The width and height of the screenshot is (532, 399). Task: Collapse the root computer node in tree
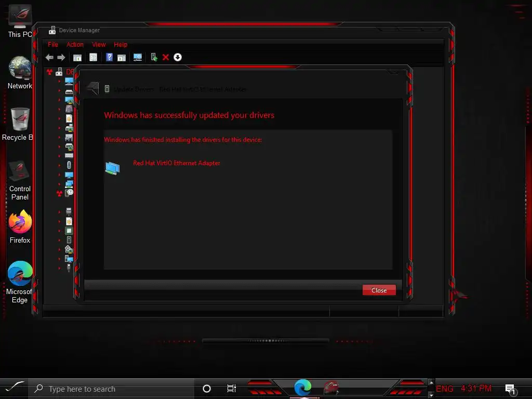point(49,72)
